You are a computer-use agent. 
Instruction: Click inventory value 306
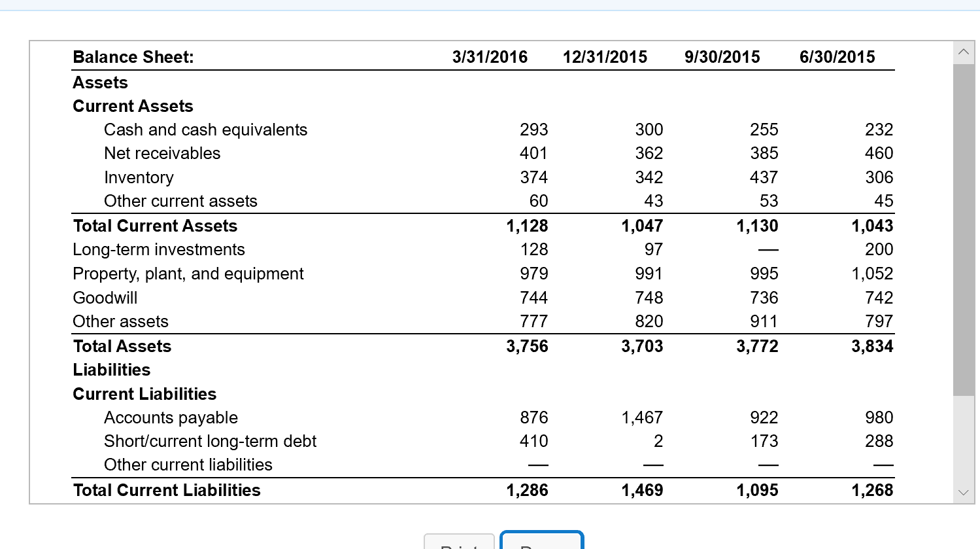pos(879,177)
